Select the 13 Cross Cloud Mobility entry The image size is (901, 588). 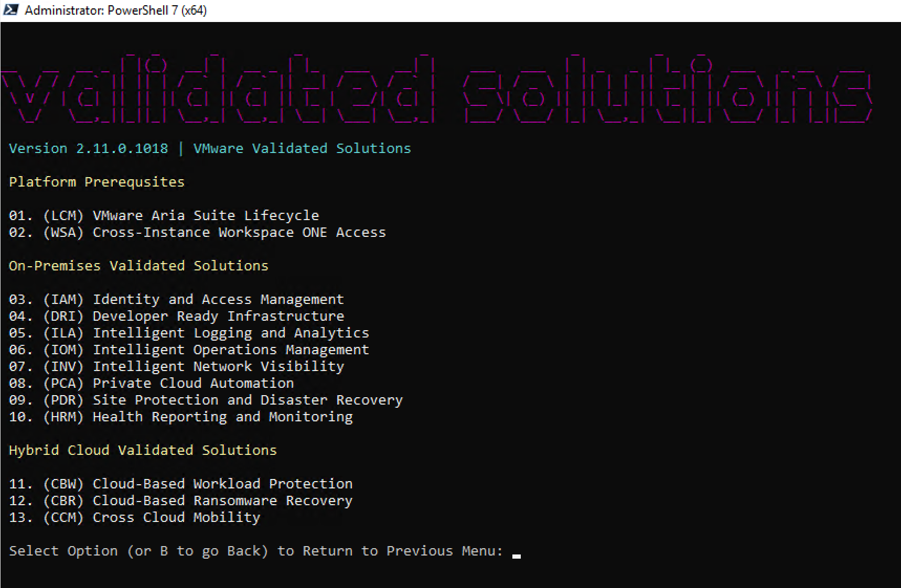tap(134, 518)
